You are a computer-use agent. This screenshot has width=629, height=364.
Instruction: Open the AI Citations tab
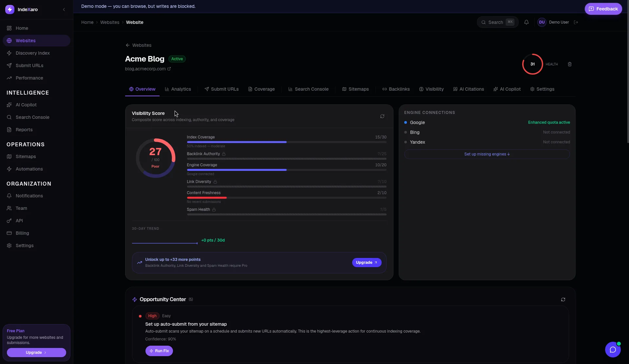(468, 89)
